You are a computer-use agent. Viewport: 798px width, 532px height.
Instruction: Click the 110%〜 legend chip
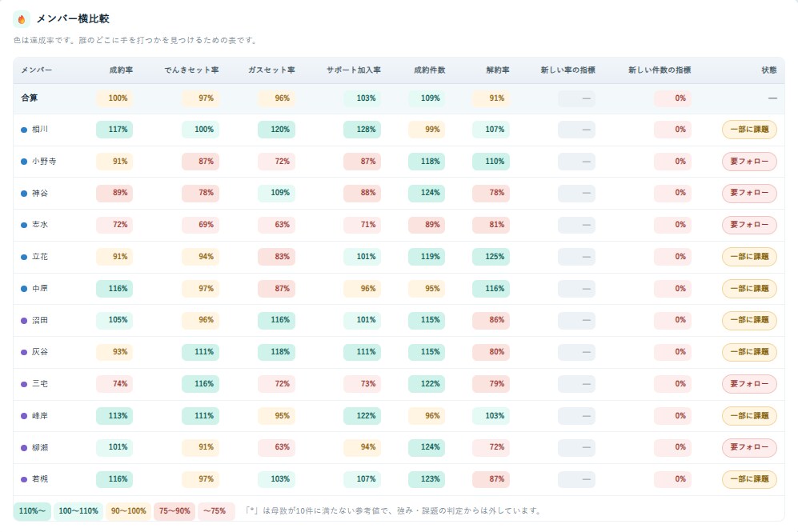pos(32,511)
